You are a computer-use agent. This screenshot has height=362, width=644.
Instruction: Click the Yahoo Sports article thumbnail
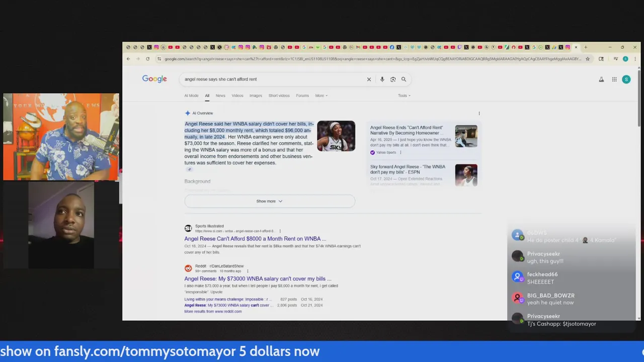pyautogui.click(x=466, y=136)
